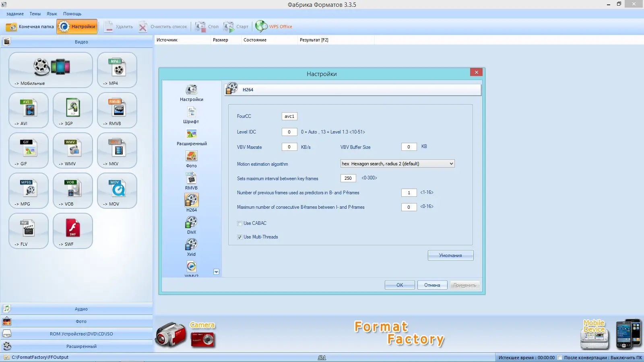Sort by the Размер column header

226,40
